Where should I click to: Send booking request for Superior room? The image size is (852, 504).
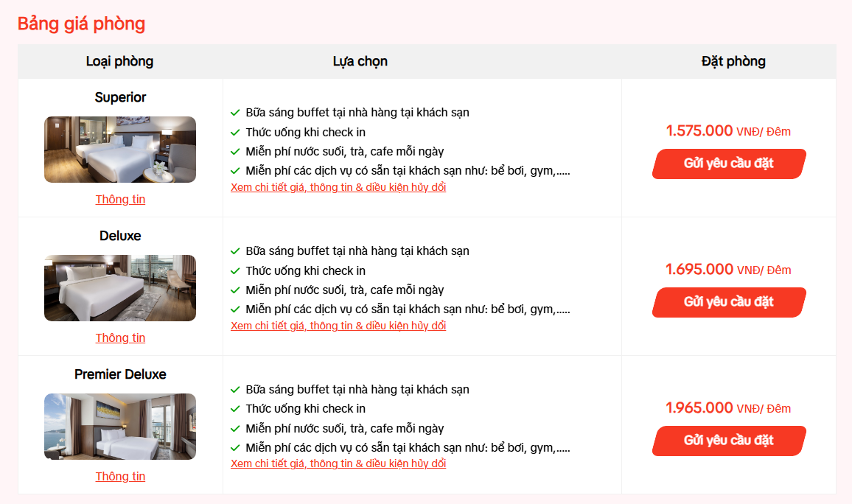tap(729, 164)
